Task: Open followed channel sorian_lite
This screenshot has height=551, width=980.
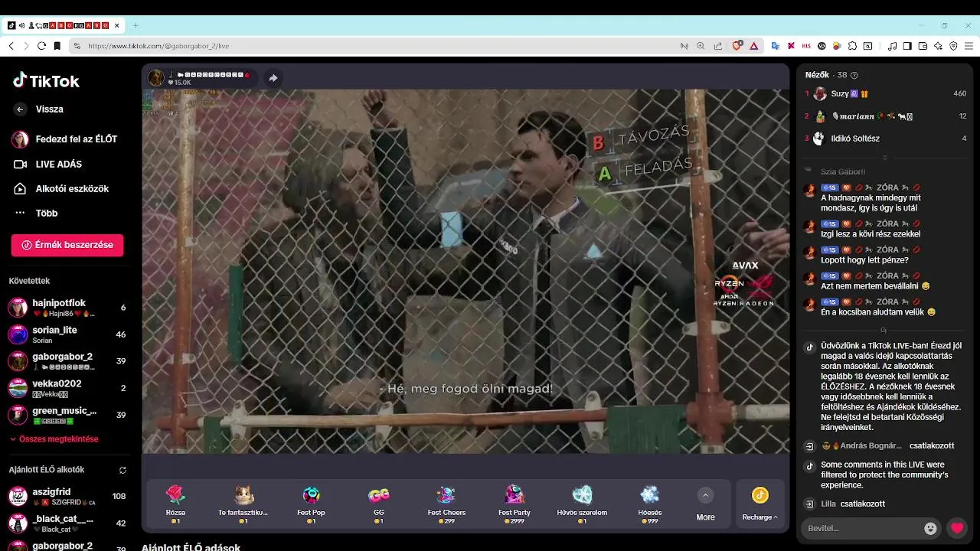Action: 67,334
